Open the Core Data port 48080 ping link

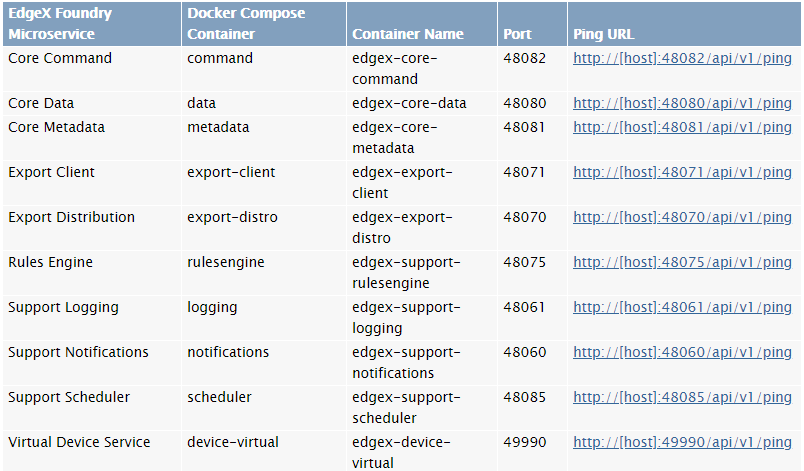(x=682, y=104)
